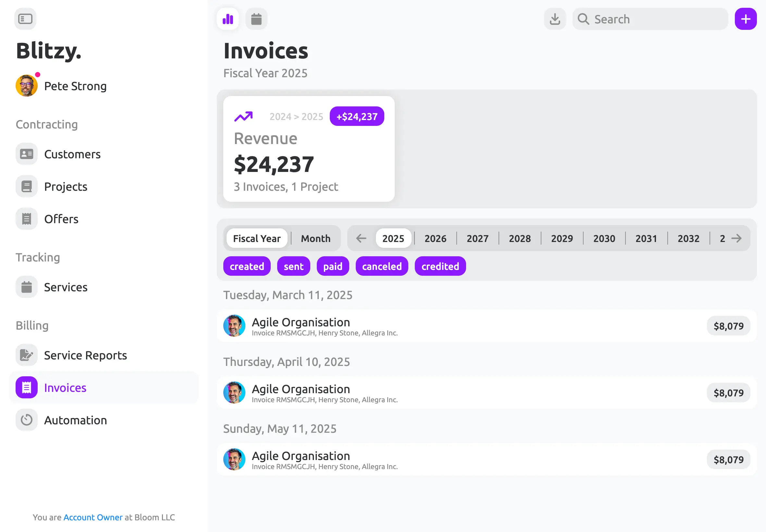Show earlier years with left arrow
The height and width of the screenshot is (532, 766).
(361, 238)
